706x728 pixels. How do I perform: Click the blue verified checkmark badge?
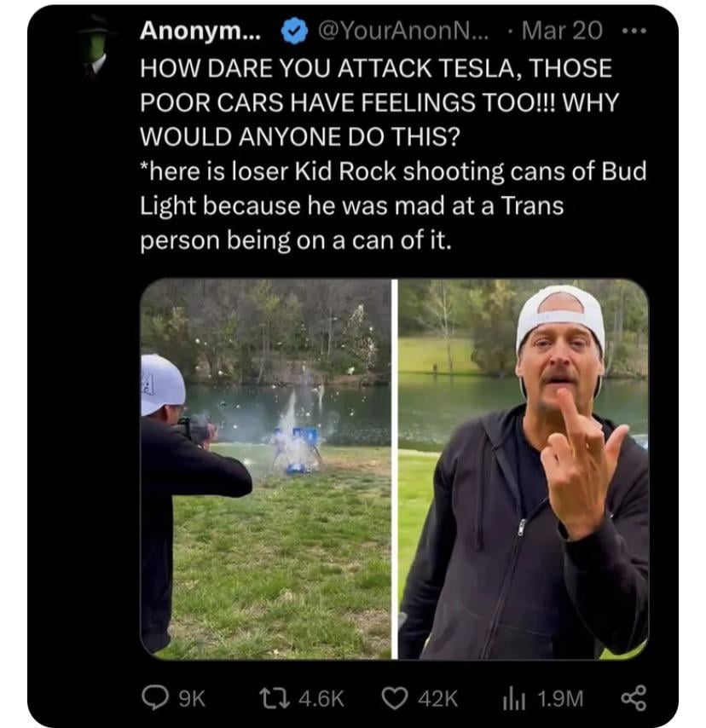[x=295, y=31]
